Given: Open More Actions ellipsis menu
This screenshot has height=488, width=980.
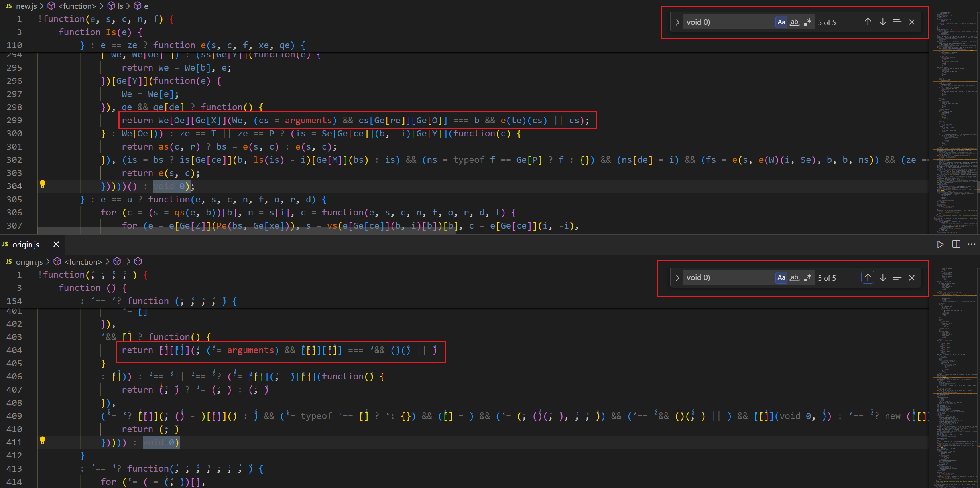Looking at the screenshot, I should 972,244.
